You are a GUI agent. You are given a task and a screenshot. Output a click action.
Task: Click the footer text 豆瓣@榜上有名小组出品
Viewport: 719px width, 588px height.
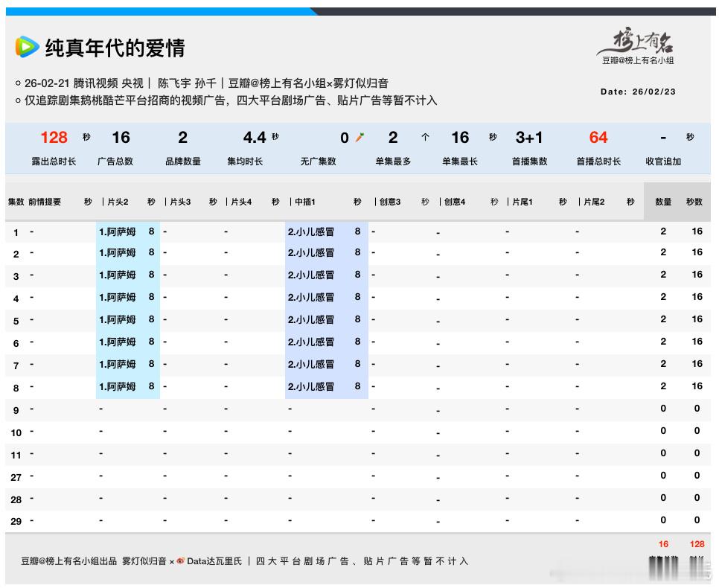[x=68, y=561]
